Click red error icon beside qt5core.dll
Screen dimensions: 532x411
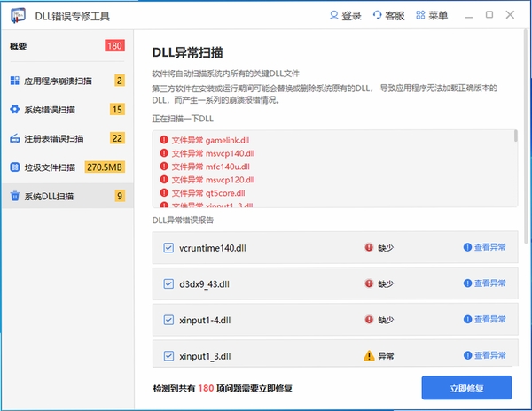[x=164, y=192]
